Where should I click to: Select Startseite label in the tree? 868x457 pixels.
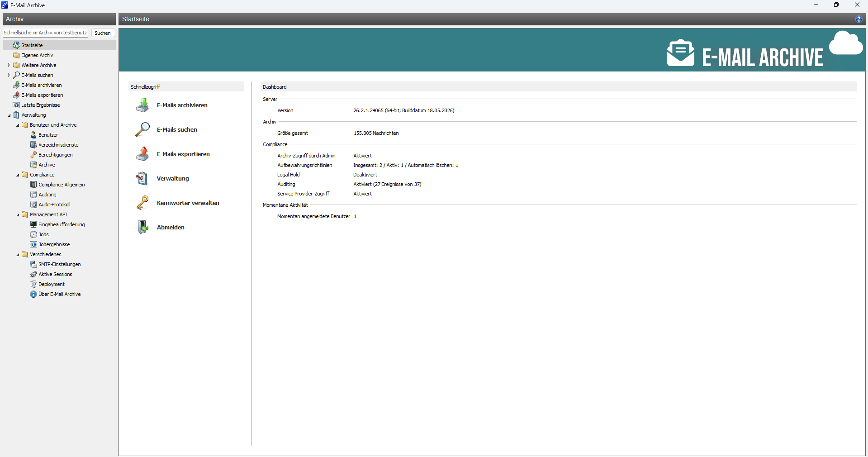[x=32, y=45]
